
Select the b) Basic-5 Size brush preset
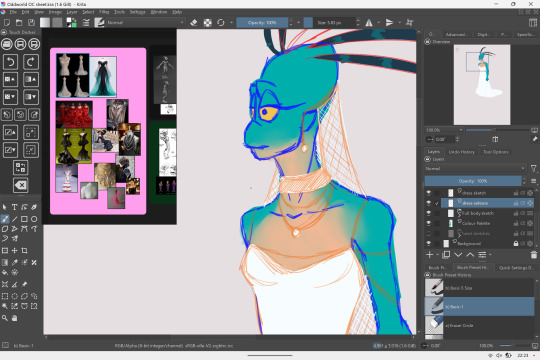479,288
